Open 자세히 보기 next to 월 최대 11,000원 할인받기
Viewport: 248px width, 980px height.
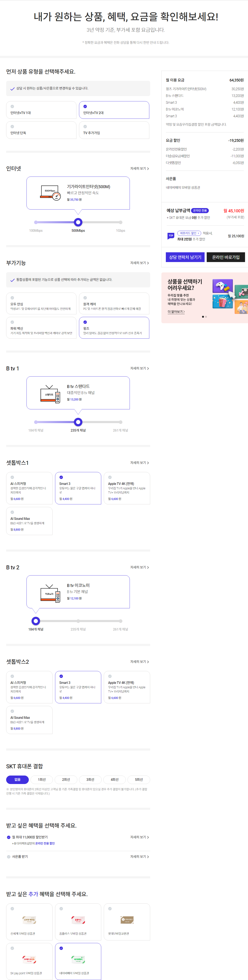(x=140, y=837)
